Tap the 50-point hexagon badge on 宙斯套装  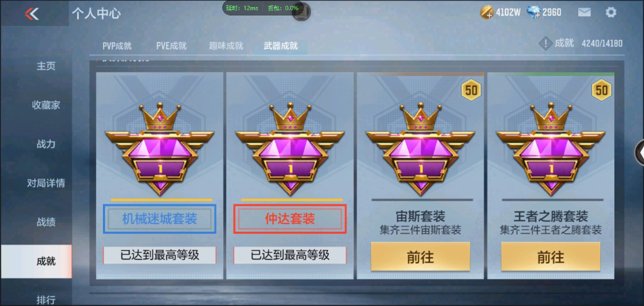pyautogui.click(x=471, y=90)
